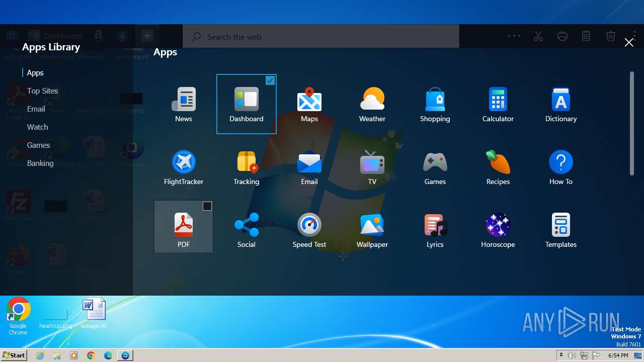Launch the Social app
The width and height of the screenshot is (644, 362).
(x=247, y=230)
